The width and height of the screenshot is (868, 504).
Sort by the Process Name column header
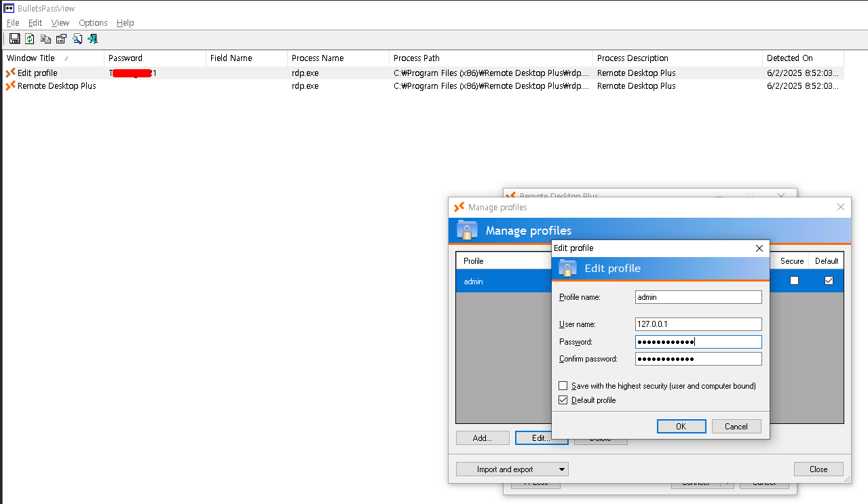(338, 58)
